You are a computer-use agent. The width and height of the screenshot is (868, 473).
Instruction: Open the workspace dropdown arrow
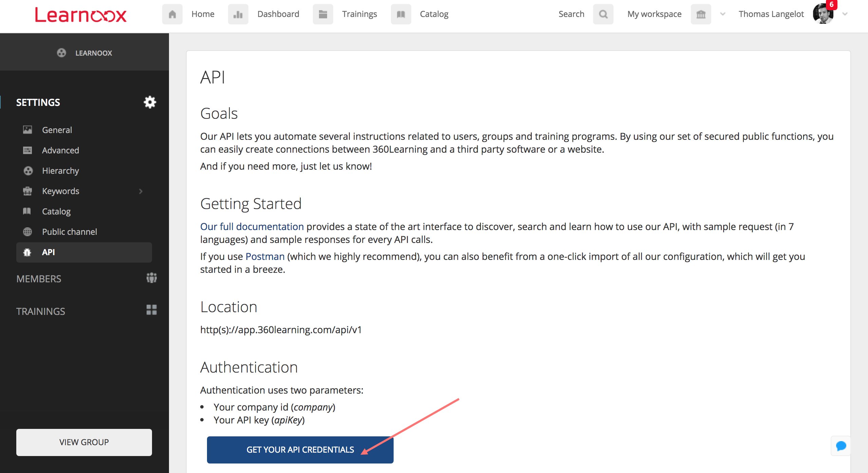pos(723,14)
